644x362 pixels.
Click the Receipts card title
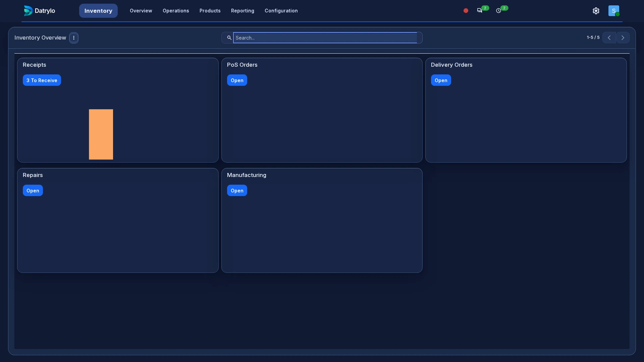[x=35, y=65]
